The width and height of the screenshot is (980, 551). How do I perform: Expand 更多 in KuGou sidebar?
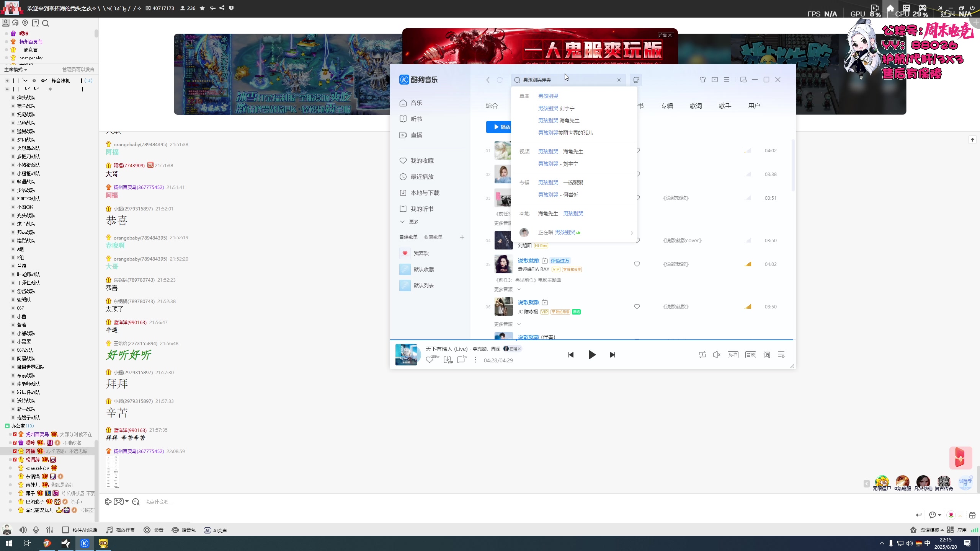click(x=409, y=222)
